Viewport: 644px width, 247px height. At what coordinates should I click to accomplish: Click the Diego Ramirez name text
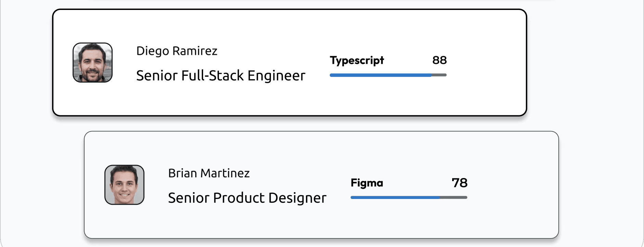click(x=177, y=51)
